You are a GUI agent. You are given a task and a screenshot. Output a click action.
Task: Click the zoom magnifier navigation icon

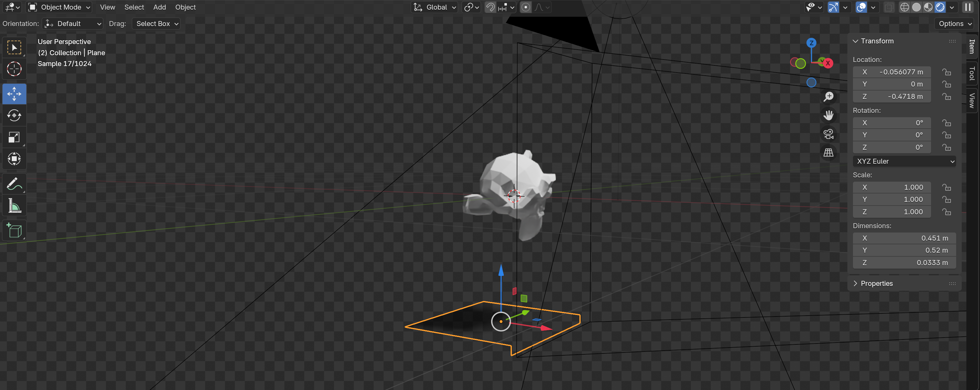(828, 97)
